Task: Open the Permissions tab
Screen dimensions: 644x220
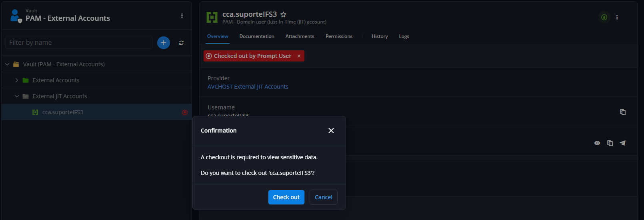Action: [x=339, y=36]
